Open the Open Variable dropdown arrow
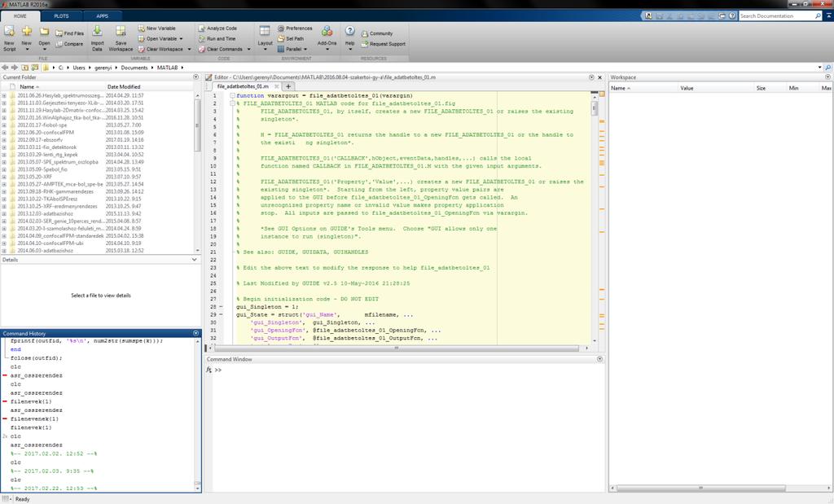This screenshot has width=834, height=504. (x=182, y=39)
